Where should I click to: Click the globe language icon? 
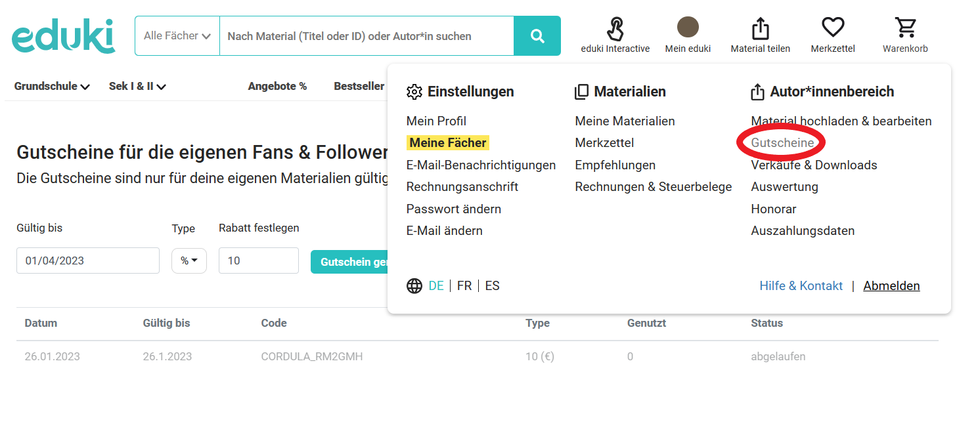tap(414, 285)
